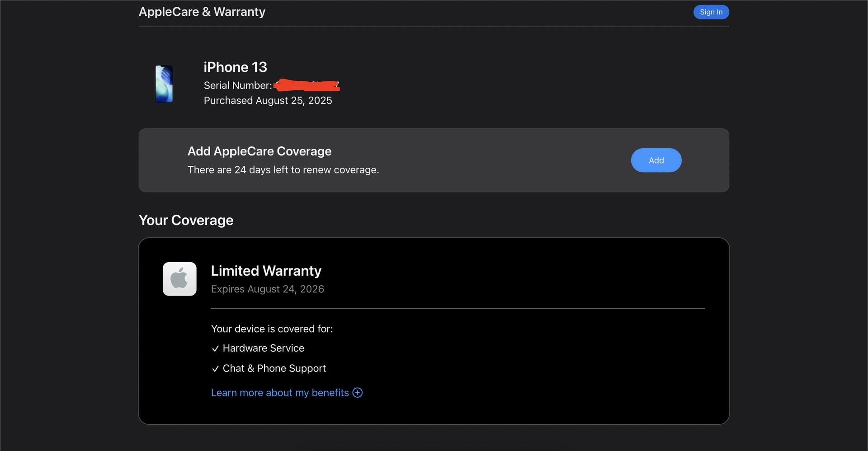Click the Add AppleCare Coverage heading

[x=259, y=151]
